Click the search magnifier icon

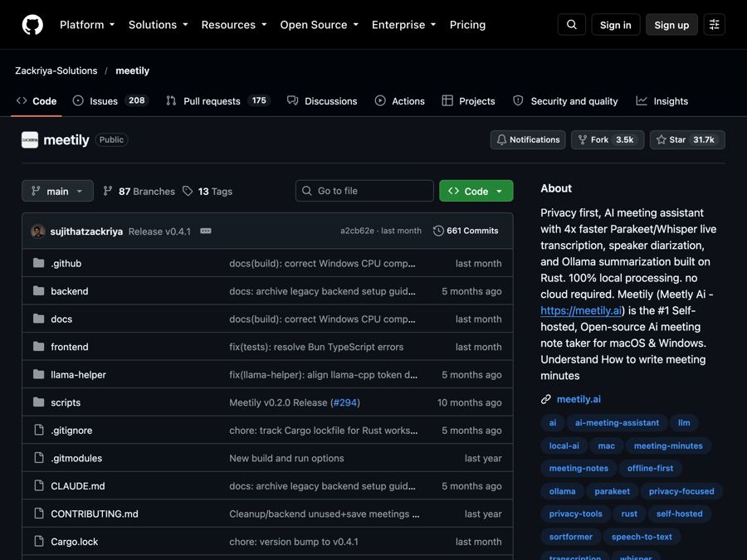coord(572,25)
